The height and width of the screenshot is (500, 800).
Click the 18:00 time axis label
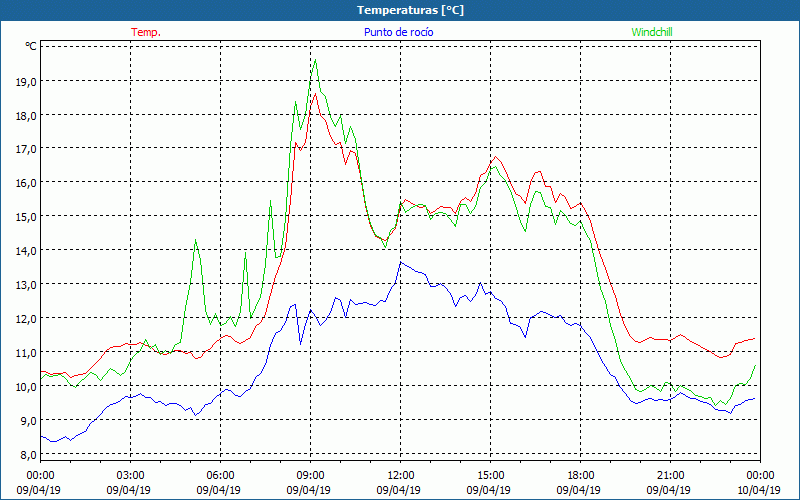pos(581,476)
